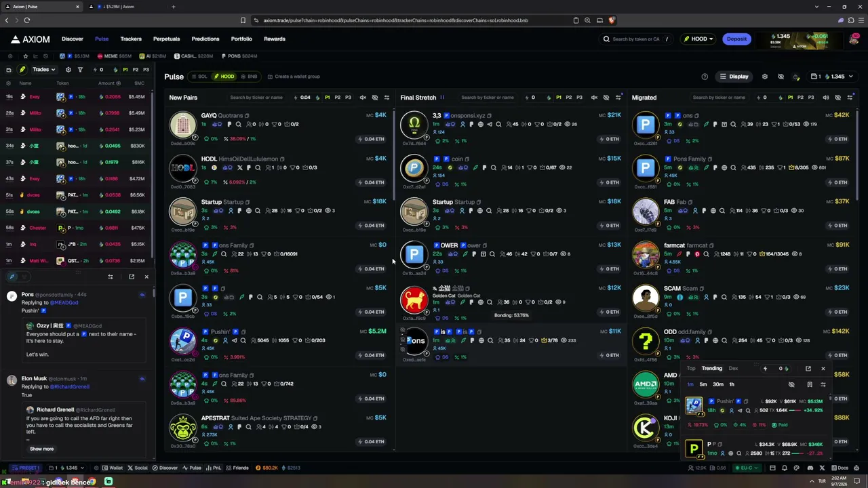The width and height of the screenshot is (868, 488).
Task: Select the SOL chain toggle in Pulse
Action: (199, 77)
